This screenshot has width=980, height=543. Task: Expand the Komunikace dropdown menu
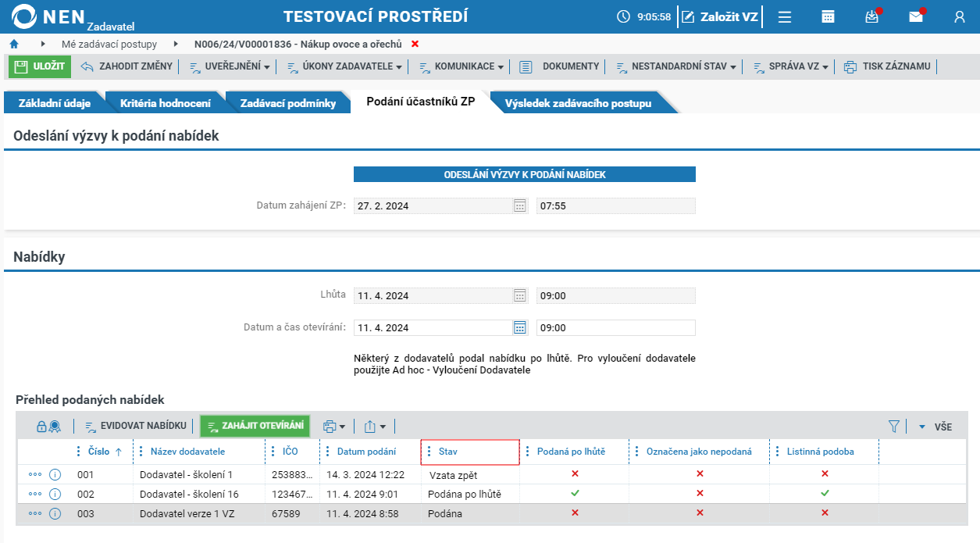click(461, 66)
